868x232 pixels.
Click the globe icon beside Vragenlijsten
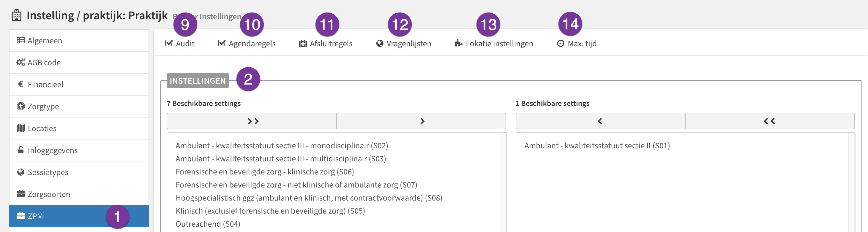coord(380,43)
